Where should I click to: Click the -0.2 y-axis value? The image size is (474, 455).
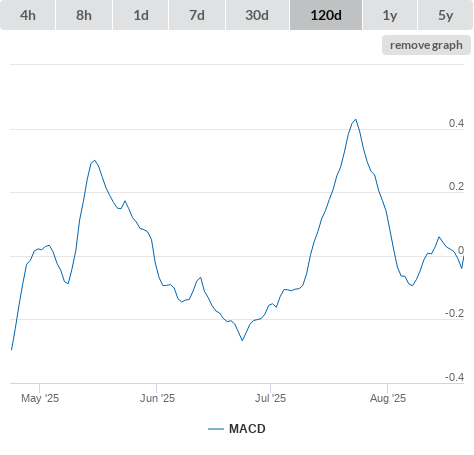pyautogui.click(x=455, y=313)
